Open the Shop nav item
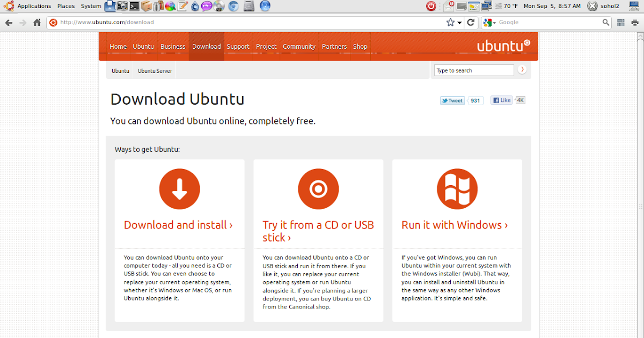644x338 pixels. (360, 47)
